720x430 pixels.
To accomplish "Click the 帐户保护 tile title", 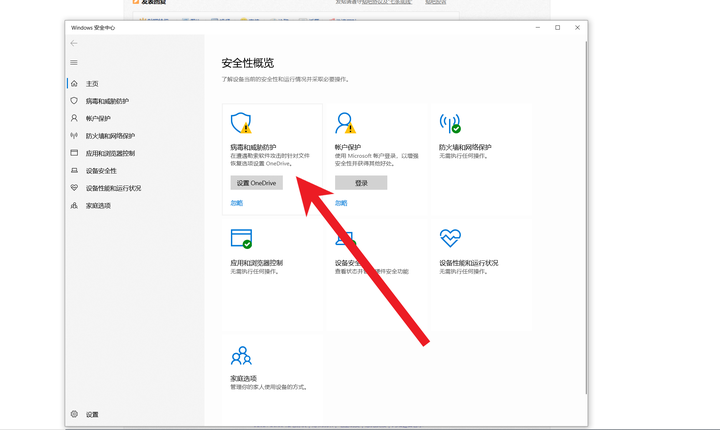I will click(348, 147).
